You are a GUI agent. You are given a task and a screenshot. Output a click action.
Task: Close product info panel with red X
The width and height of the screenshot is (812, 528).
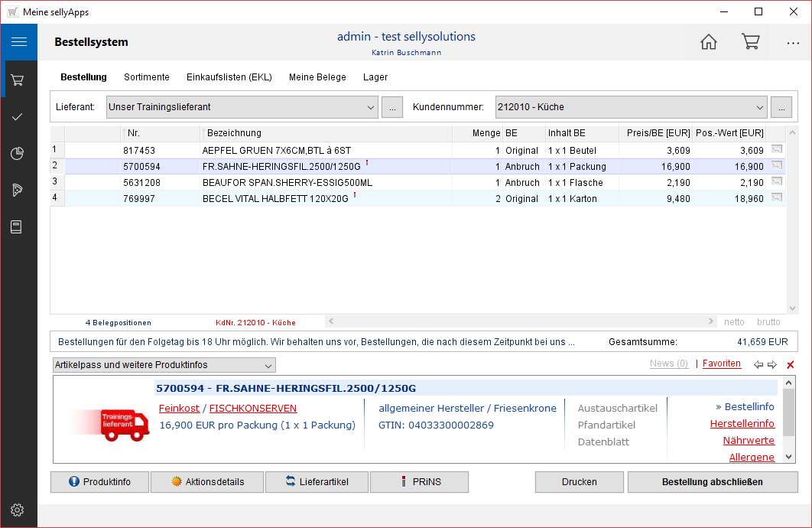(791, 365)
